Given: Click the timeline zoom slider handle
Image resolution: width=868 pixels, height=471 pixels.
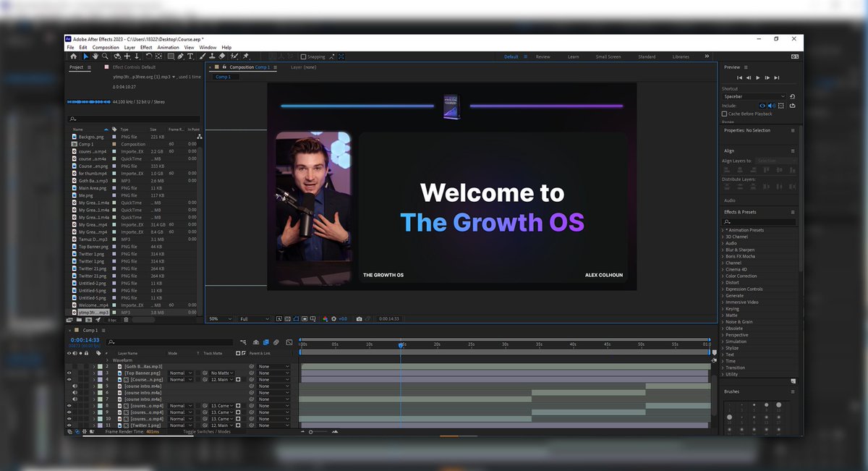Looking at the screenshot, I should point(311,432).
